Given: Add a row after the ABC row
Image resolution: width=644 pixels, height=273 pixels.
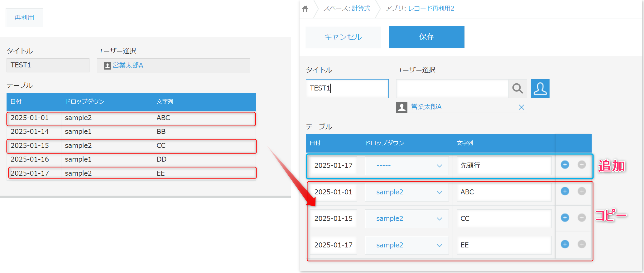Looking at the screenshot, I should [565, 191].
